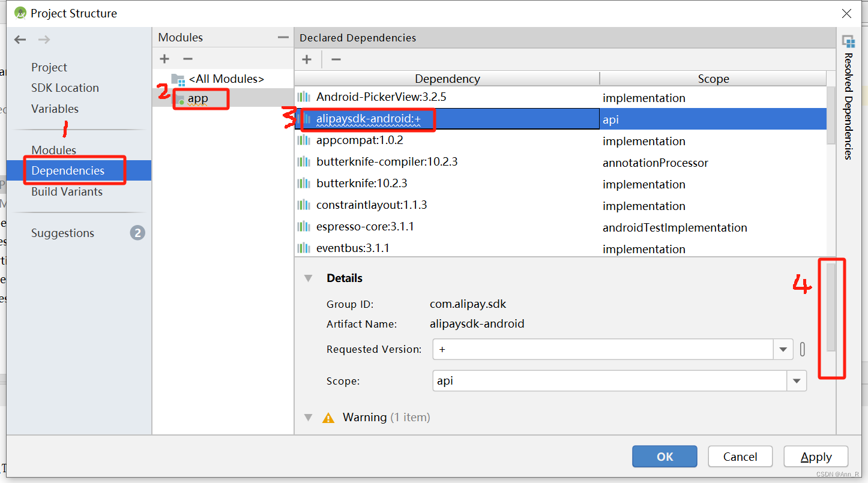Click variable binding icon beside Requested Version
Image resolution: width=868 pixels, height=483 pixels.
click(x=803, y=349)
